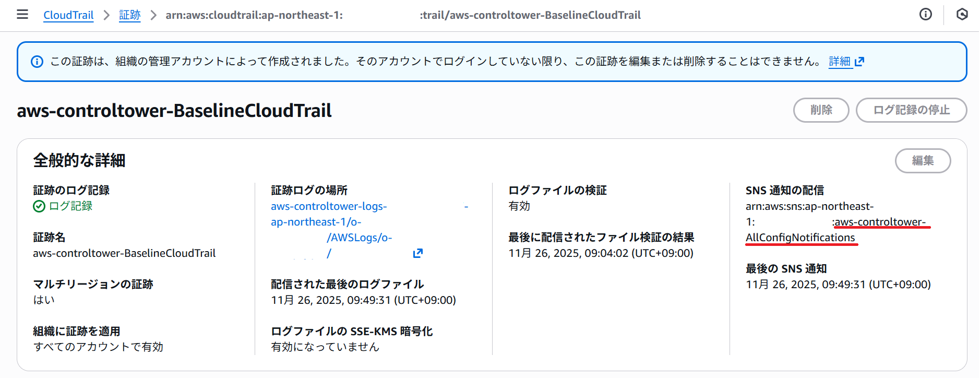
Task: Click the ログファイルの検証 value 有効
Action: tap(519, 206)
